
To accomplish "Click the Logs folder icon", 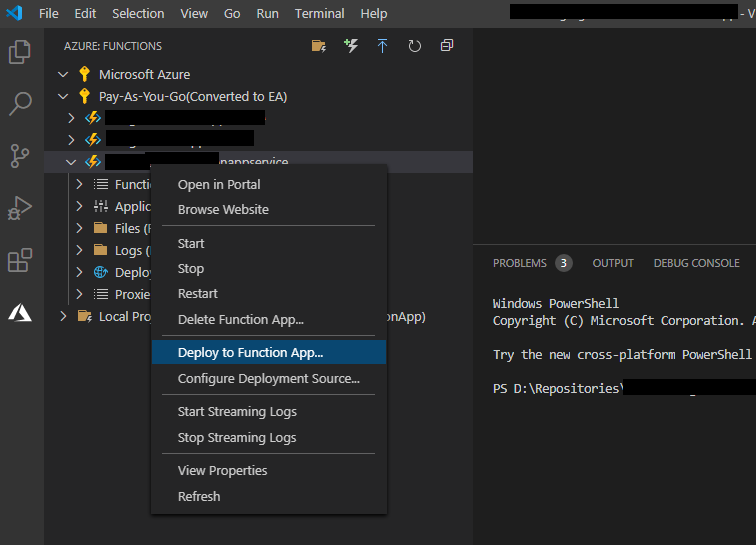I will pyautogui.click(x=100, y=250).
